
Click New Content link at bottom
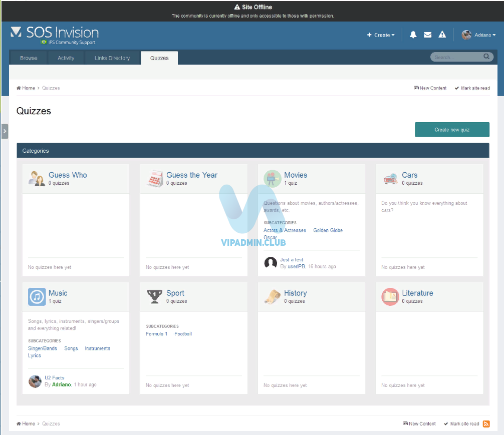click(x=419, y=423)
